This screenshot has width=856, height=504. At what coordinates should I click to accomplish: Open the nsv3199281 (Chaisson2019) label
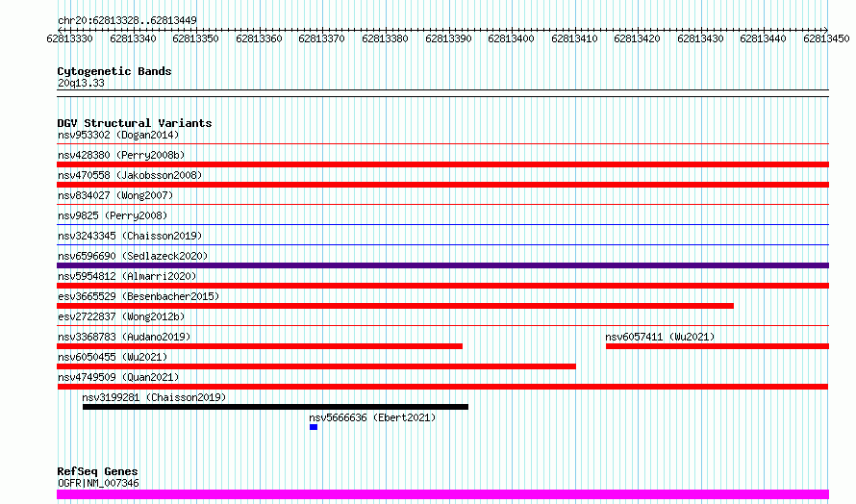coord(154,397)
